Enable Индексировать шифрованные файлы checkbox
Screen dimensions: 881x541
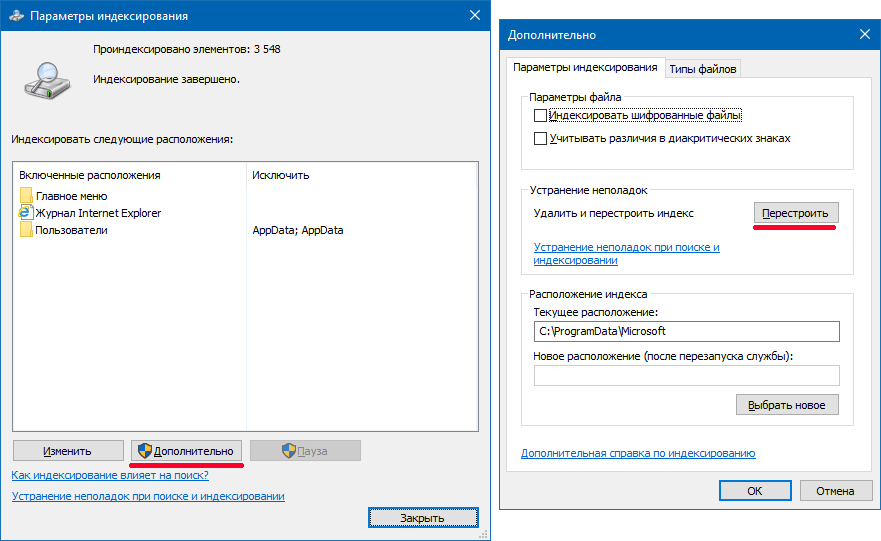click(x=540, y=115)
